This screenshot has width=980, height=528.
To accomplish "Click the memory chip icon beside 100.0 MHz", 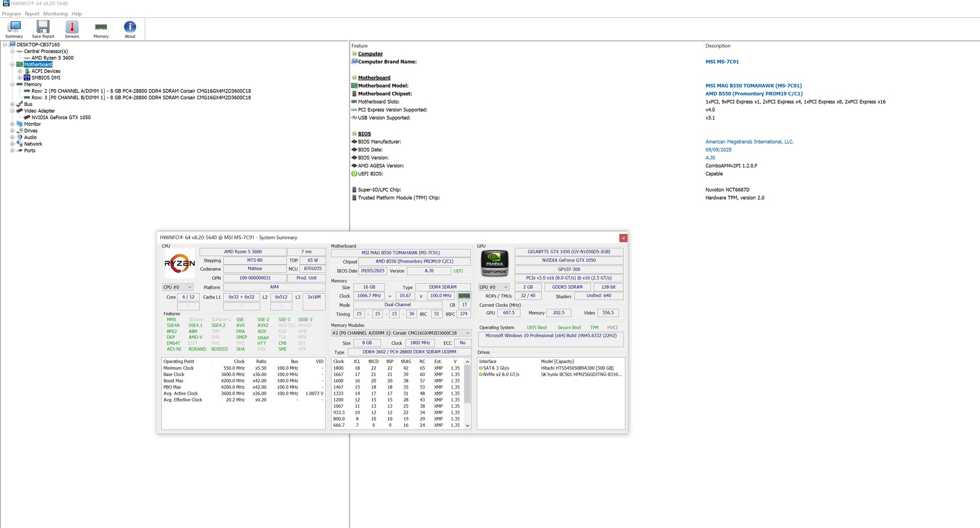I will [464, 296].
